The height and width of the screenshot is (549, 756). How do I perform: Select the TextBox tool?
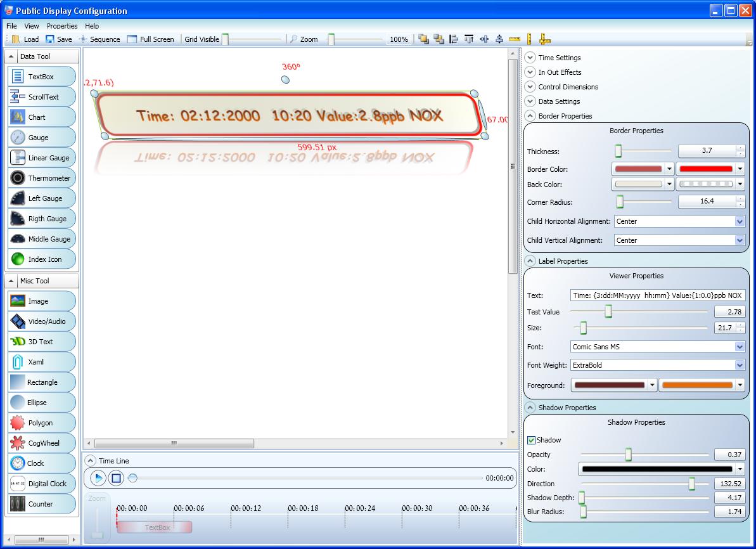42,76
